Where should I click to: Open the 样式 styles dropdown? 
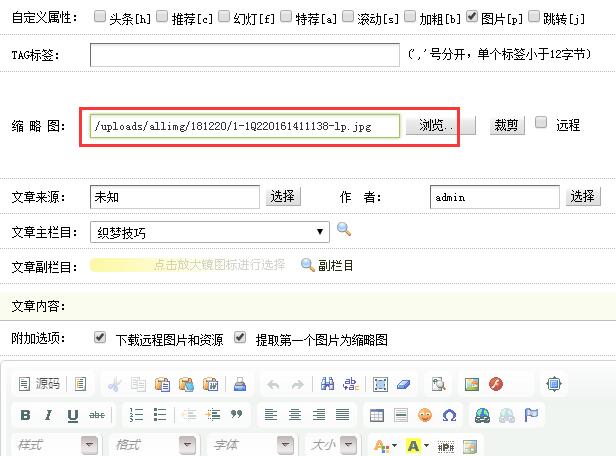[x=56, y=445]
